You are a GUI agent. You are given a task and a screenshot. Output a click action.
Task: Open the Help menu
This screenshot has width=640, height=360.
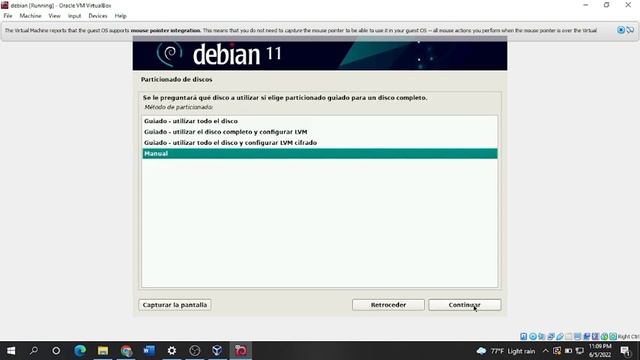tap(120, 16)
